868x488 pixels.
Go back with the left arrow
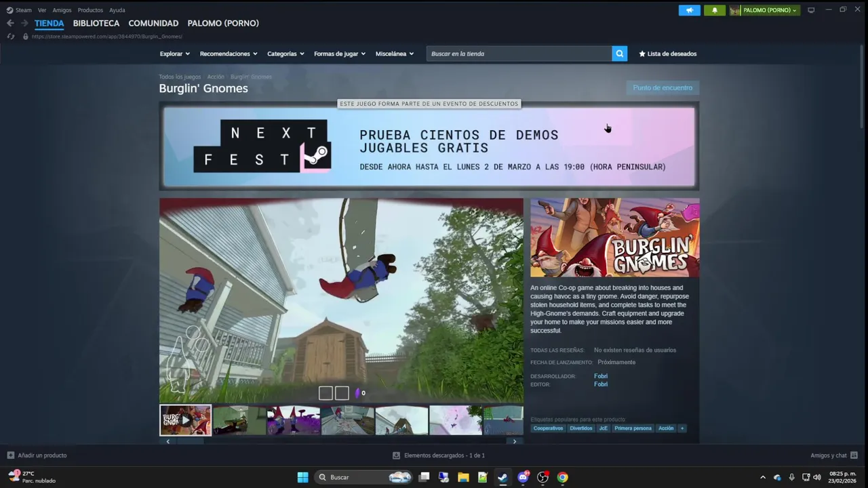point(10,23)
